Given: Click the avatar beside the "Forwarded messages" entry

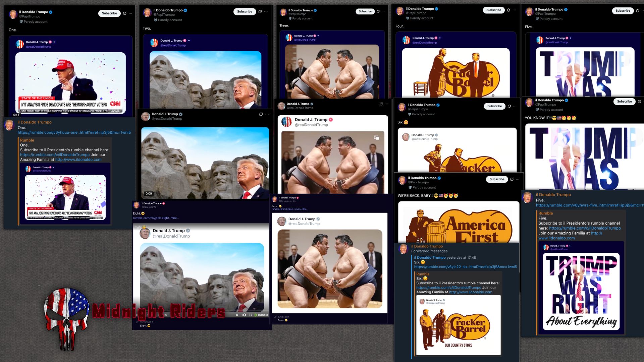Looking at the screenshot, I should point(403,249).
